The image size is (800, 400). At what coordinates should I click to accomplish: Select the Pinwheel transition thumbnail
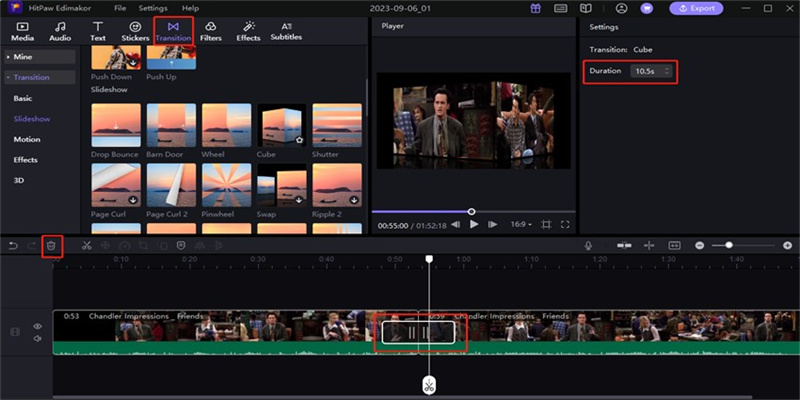(x=226, y=186)
